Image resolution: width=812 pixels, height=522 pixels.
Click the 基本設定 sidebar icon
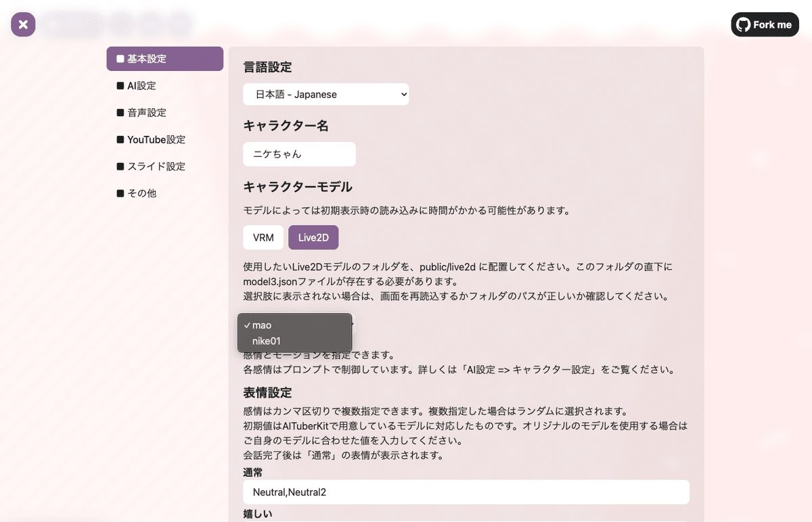pos(119,59)
